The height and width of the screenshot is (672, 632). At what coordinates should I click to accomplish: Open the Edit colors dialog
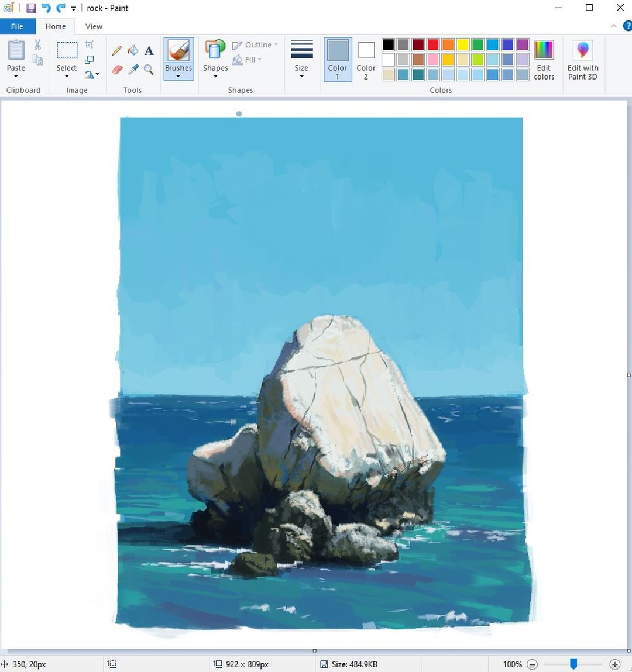pos(544,60)
